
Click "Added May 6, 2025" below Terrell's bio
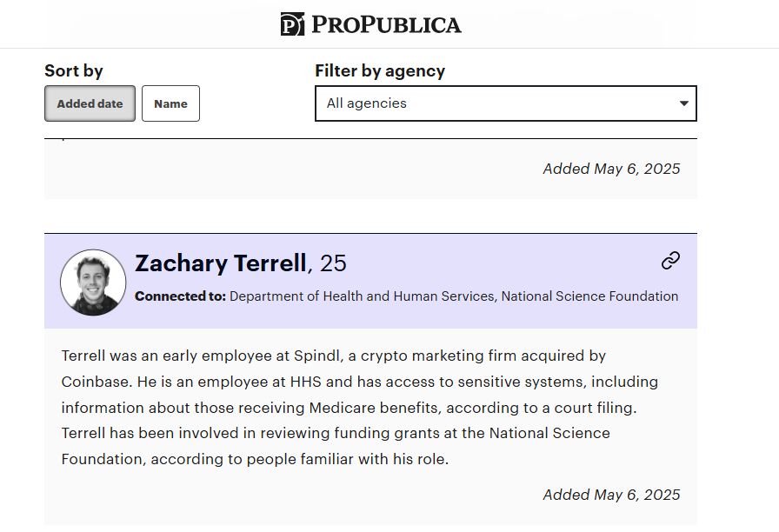(611, 495)
